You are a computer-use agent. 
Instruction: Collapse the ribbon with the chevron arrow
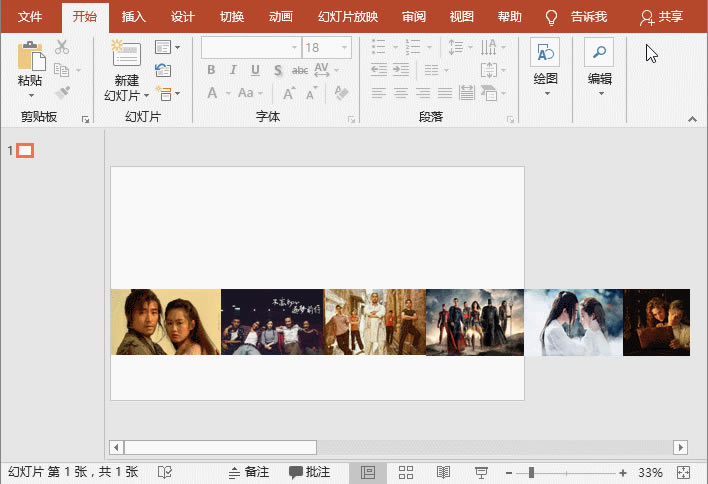point(691,119)
